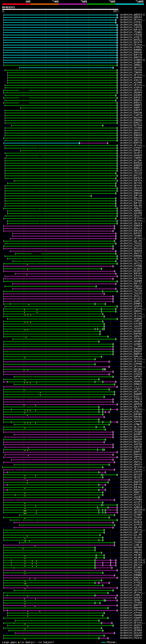Select label UniRef100_C5X8D4

131,128
